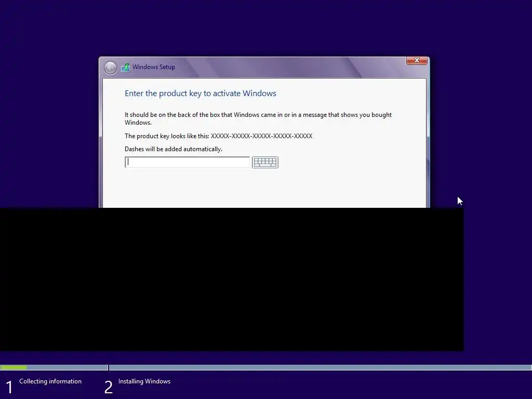Viewport: 532px width, 399px height.
Task: Click the 'Dashes will be added automatically.' text
Action: pos(174,149)
